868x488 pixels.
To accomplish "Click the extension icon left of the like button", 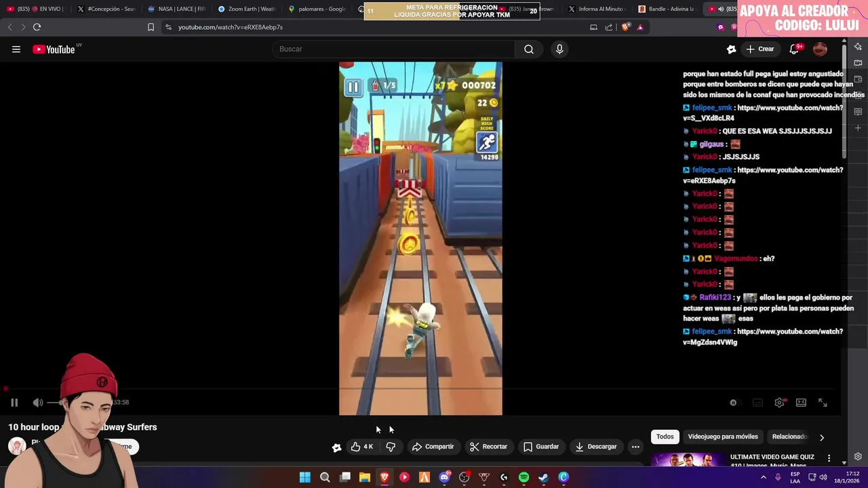I will [336, 447].
